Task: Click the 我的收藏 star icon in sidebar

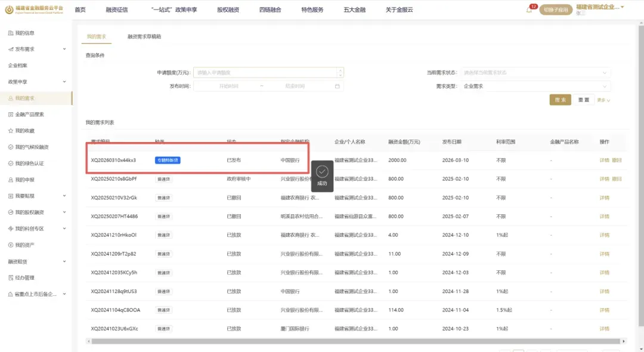Action: pyautogui.click(x=11, y=131)
